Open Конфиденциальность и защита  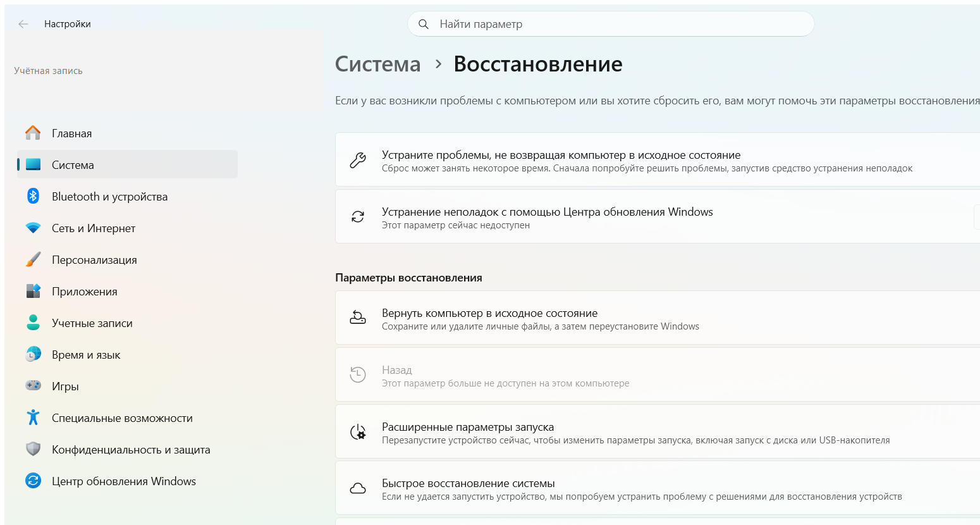(x=127, y=449)
